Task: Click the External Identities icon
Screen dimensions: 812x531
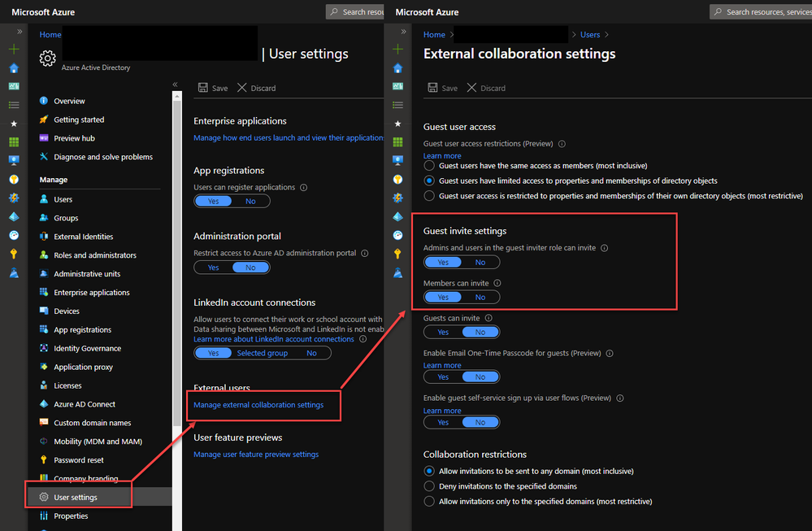Action: coord(44,237)
